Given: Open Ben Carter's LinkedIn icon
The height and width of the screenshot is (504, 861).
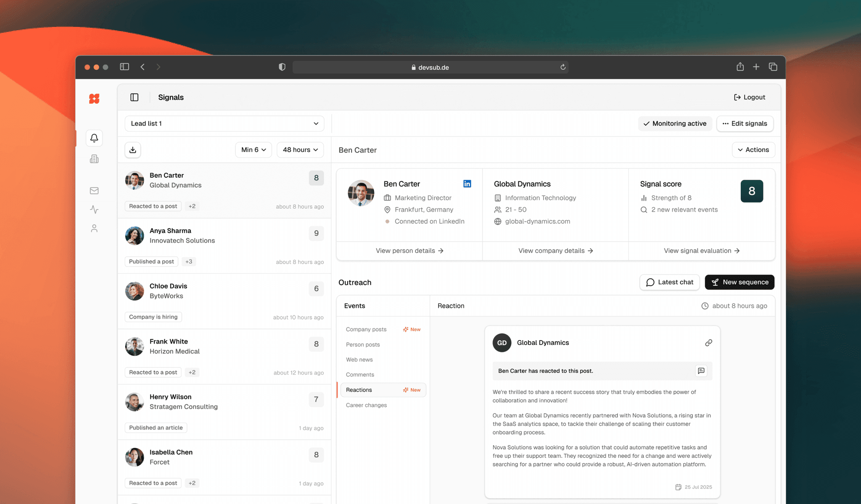Looking at the screenshot, I should (x=467, y=184).
